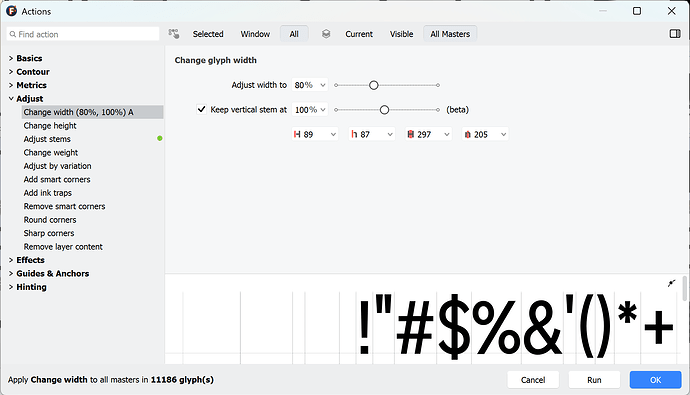Select the Add ink traps action

coord(48,193)
